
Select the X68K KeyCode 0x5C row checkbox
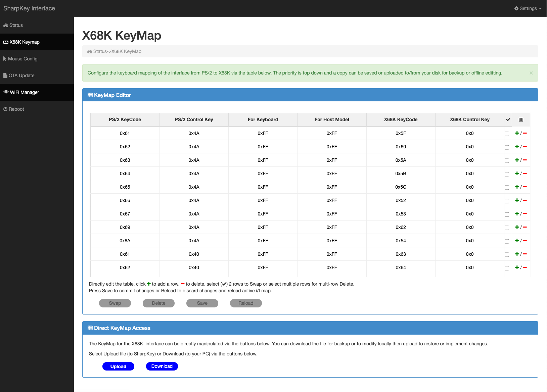(x=507, y=188)
